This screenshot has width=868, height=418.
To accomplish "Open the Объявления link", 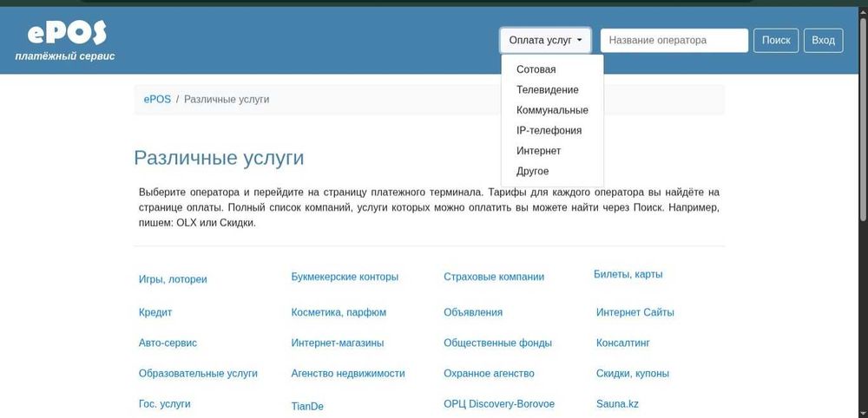I will point(473,312).
